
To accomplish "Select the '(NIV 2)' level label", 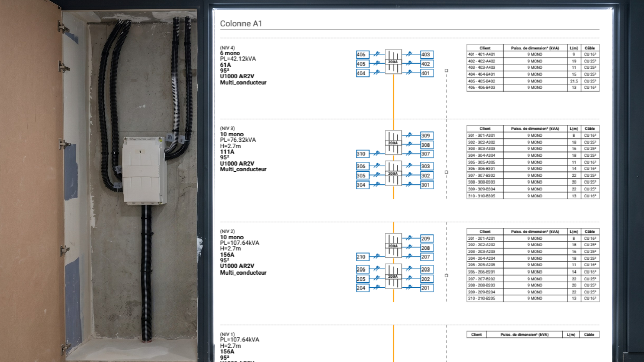I will (x=227, y=231).
